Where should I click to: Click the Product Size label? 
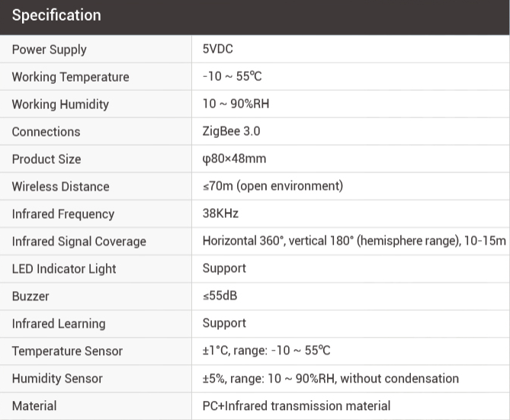[47, 159]
